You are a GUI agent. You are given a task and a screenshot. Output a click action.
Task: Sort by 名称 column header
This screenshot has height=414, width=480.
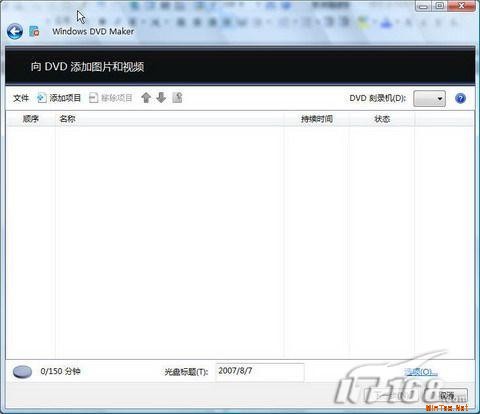(x=169, y=119)
